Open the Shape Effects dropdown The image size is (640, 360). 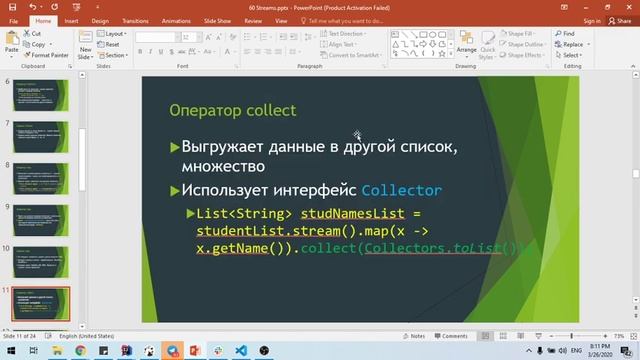522,55
